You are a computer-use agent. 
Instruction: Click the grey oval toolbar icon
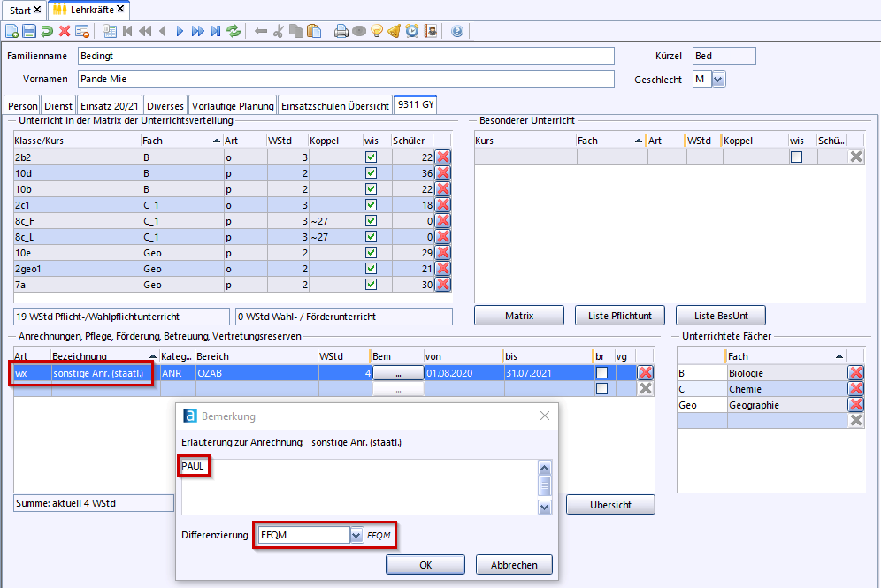(359, 32)
